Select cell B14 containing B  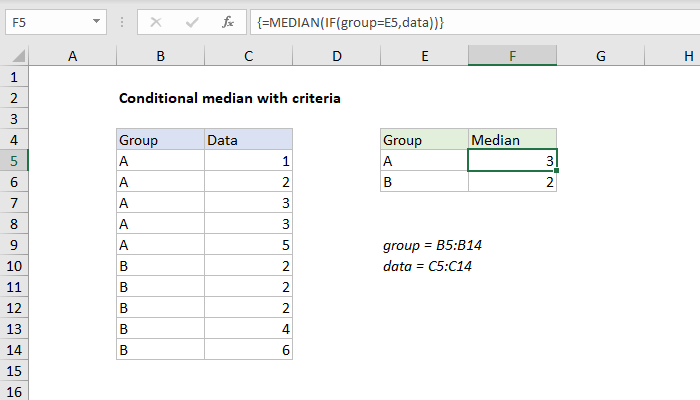(160, 350)
